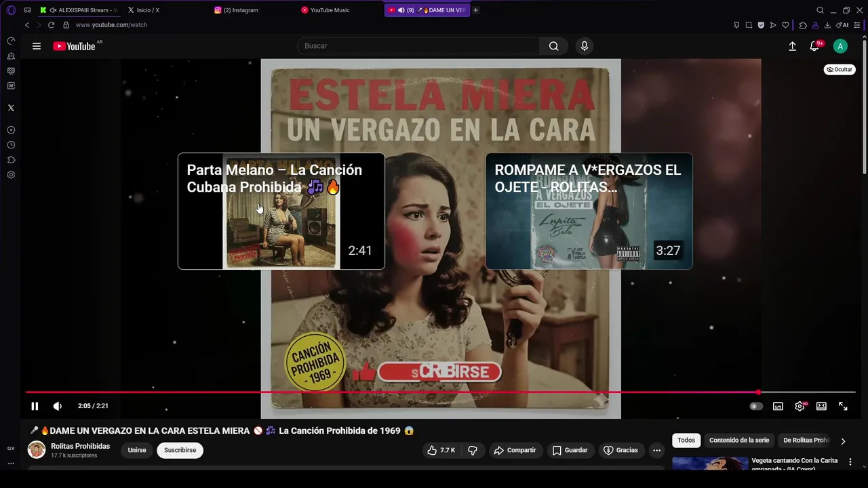Toggle the autoplay switch
The height and width of the screenshot is (488, 868).
click(756, 406)
